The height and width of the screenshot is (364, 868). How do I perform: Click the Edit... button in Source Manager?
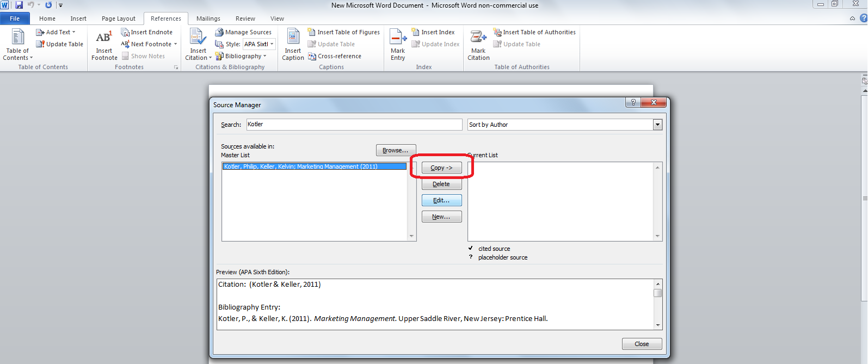pos(441,200)
